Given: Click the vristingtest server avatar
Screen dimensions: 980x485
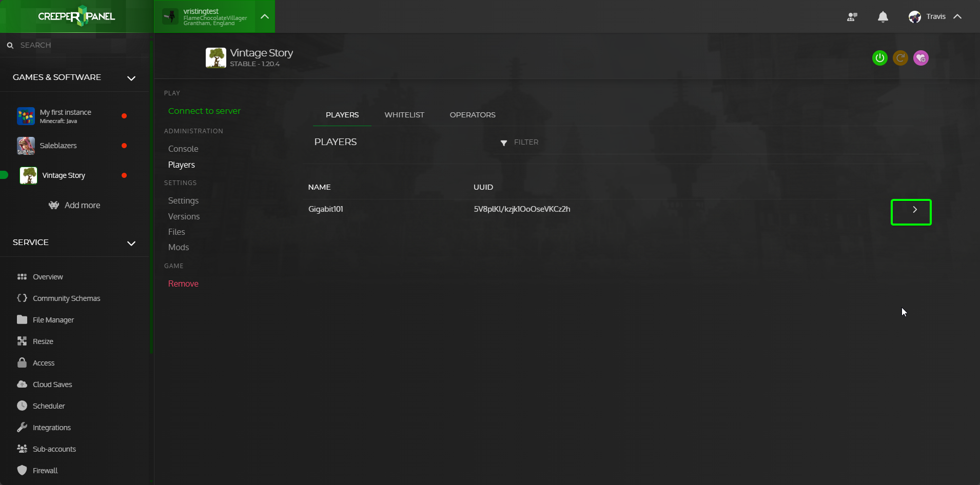Looking at the screenshot, I should tap(170, 16).
